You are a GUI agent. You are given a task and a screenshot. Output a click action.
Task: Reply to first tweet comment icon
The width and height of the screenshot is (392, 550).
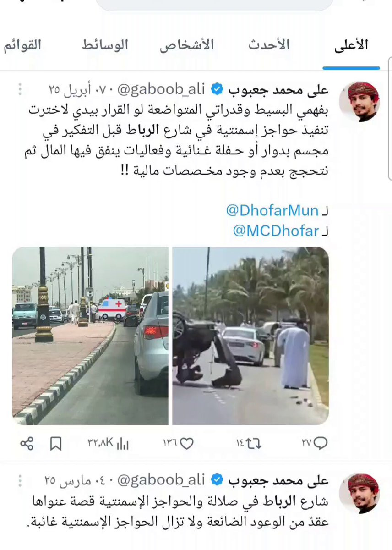click(321, 443)
